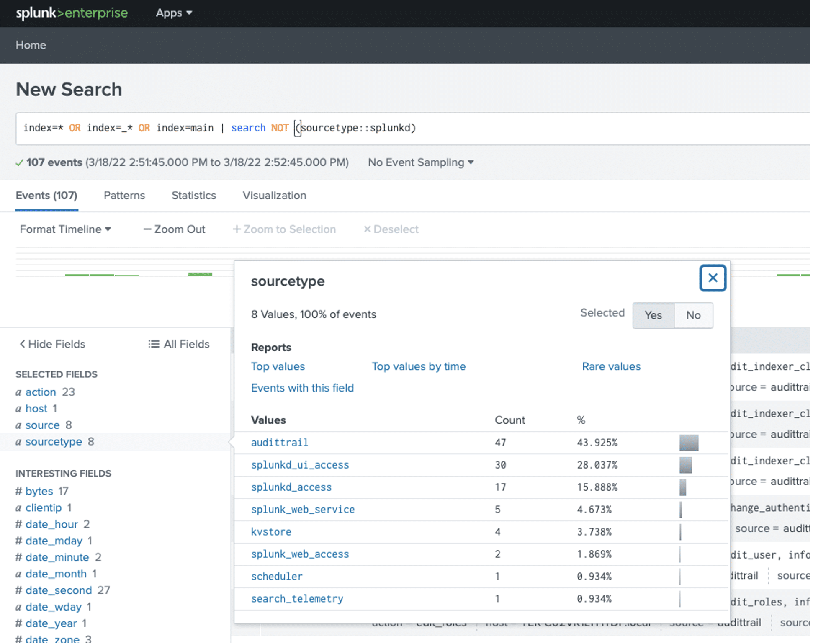Viewport: 813px width, 644px height.
Task: Open the Rare values report
Action: pos(611,366)
